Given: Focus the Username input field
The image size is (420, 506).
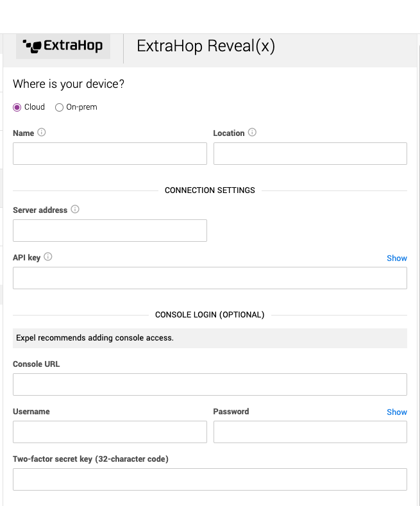Looking at the screenshot, I should (x=110, y=432).
